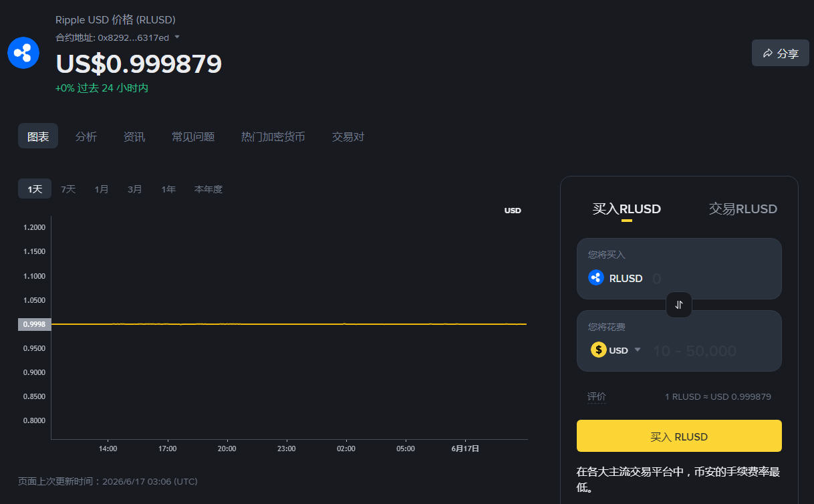Image resolution: width=814 pixels, height=504 pixels.
Task: Click the USD dollar coin icon
Action: [x=599, y=350]
